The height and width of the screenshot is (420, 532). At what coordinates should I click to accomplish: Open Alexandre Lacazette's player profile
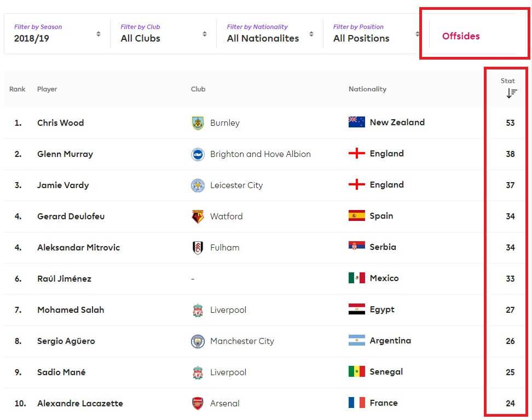[80, 404]
